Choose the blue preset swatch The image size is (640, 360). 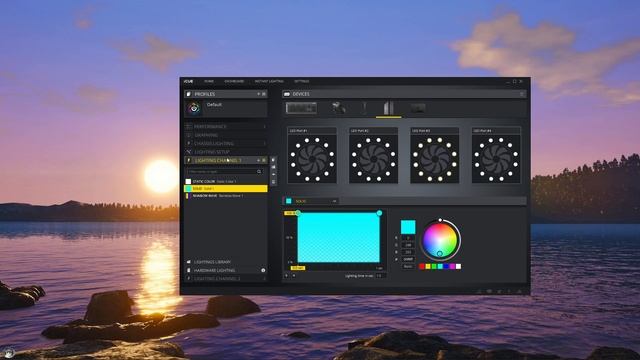446,267
